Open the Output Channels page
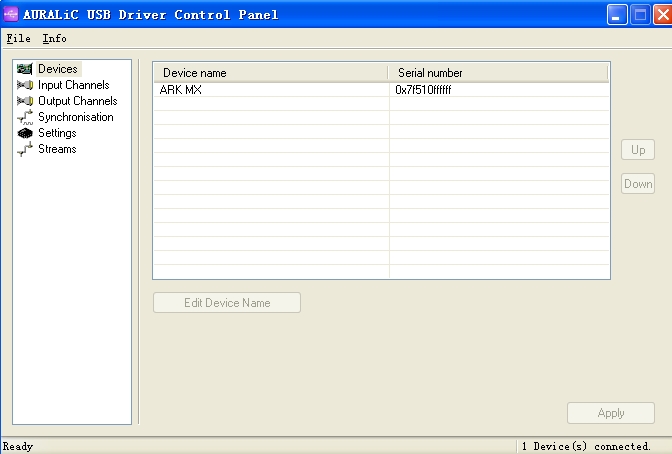The height and width of the screenshot is (454, 672). click(x=78, y=101)
